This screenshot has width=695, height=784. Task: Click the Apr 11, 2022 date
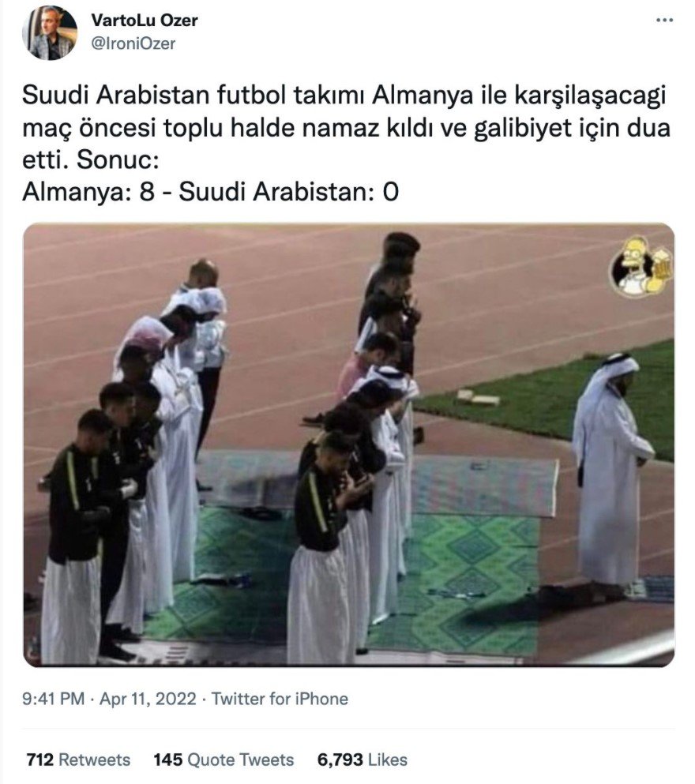pos(148,699)
